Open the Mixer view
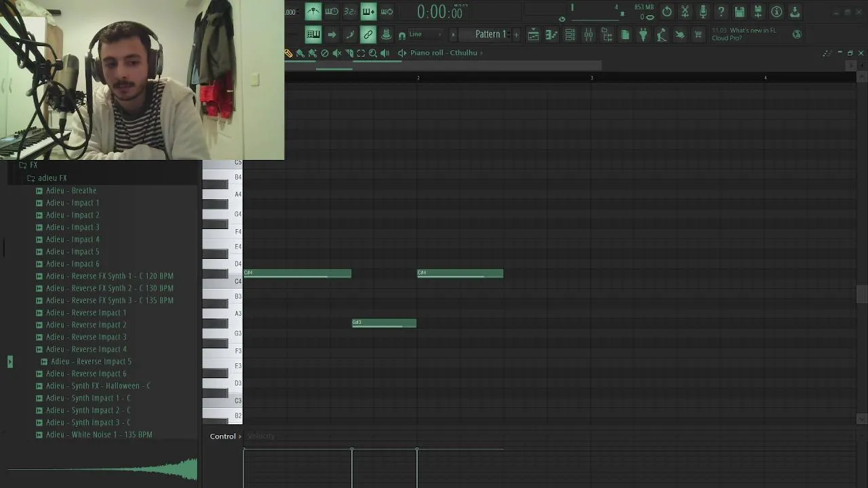Image resolution: width=868 pixels, height=488 pixels. tap(589, 35)
